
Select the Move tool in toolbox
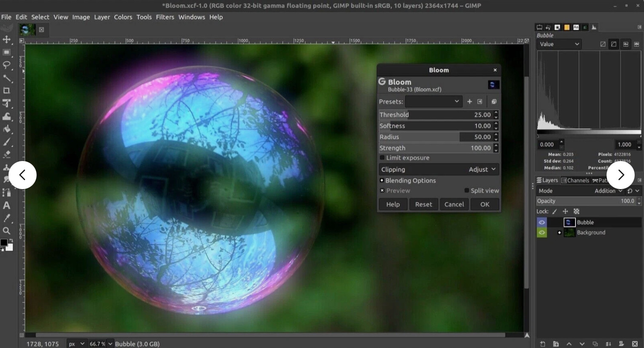(x=7, y=40)
